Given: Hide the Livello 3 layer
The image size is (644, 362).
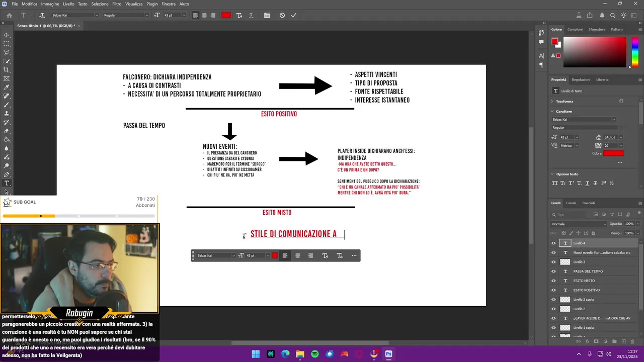Looking at the screenshot, I should click(553, 262).
